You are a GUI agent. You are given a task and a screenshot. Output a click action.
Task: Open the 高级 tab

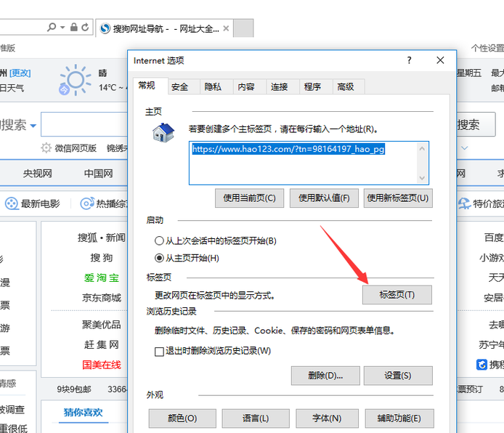(346, 87)
